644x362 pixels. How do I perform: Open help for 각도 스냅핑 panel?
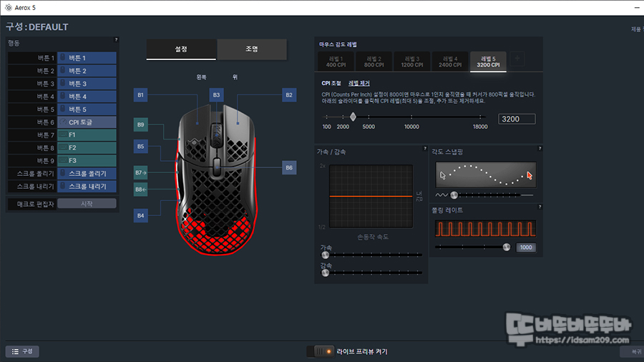[x=540, y=149]
